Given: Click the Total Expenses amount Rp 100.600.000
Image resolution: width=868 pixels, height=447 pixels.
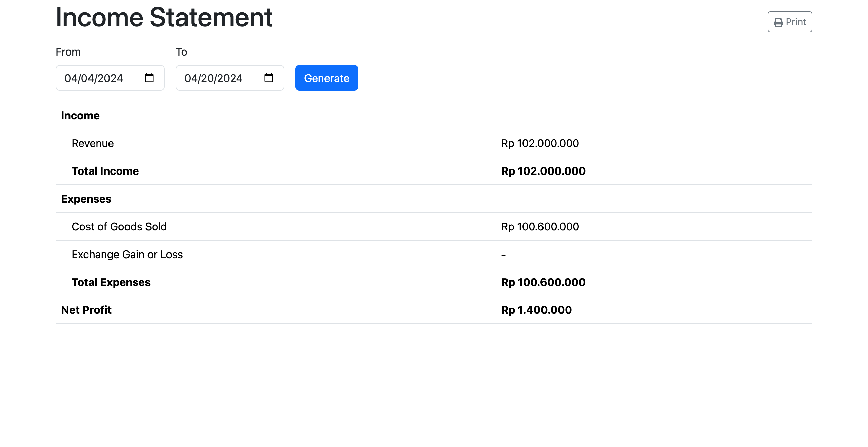Looking at the screenshot, I should [x=543, y=282].
